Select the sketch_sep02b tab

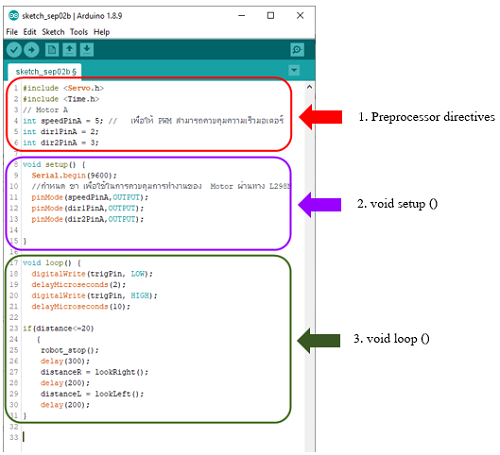(x=45, y=72)
